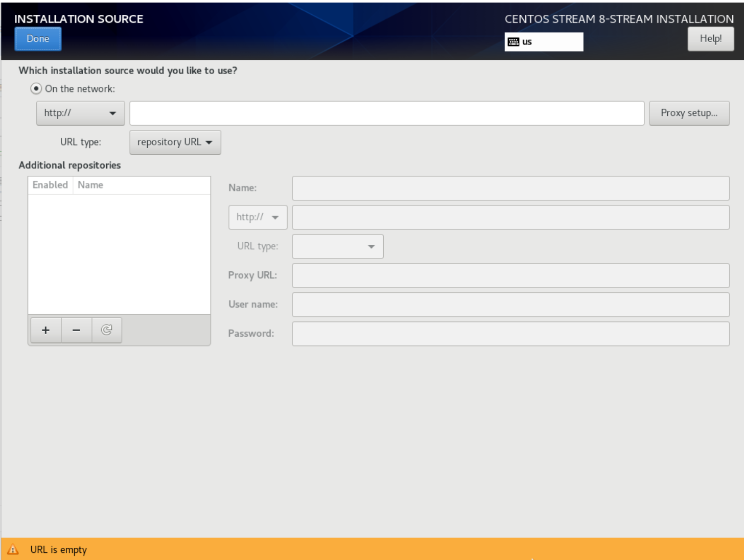This screenshot has height=560, width=744.
Task: Add a new repository with the plus icon
Action: click(x=45, y=330)
